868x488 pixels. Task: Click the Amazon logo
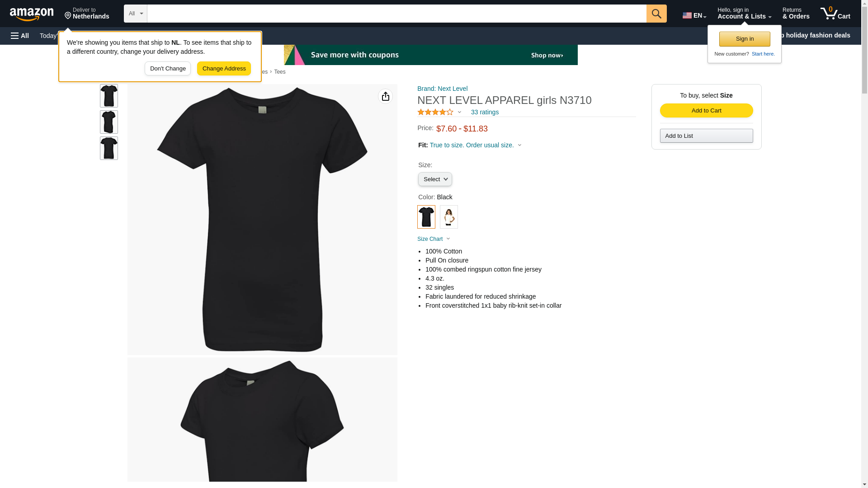pyautogui.click(x=32, y=14)
